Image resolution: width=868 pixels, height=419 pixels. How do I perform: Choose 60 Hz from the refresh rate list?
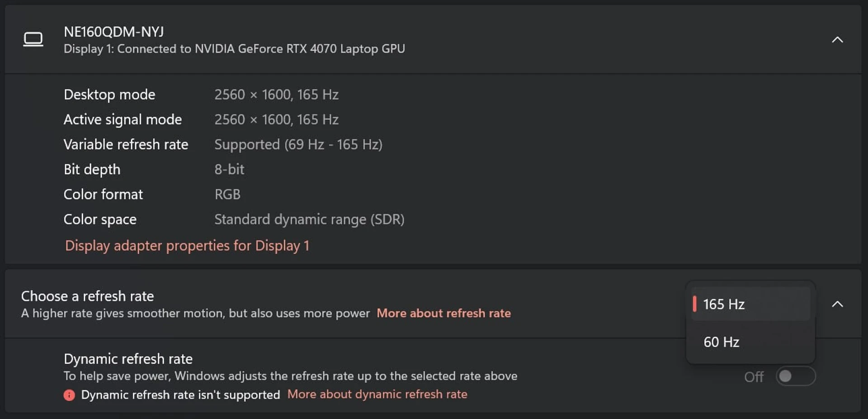pyautogui.click(x=750, y=342)
